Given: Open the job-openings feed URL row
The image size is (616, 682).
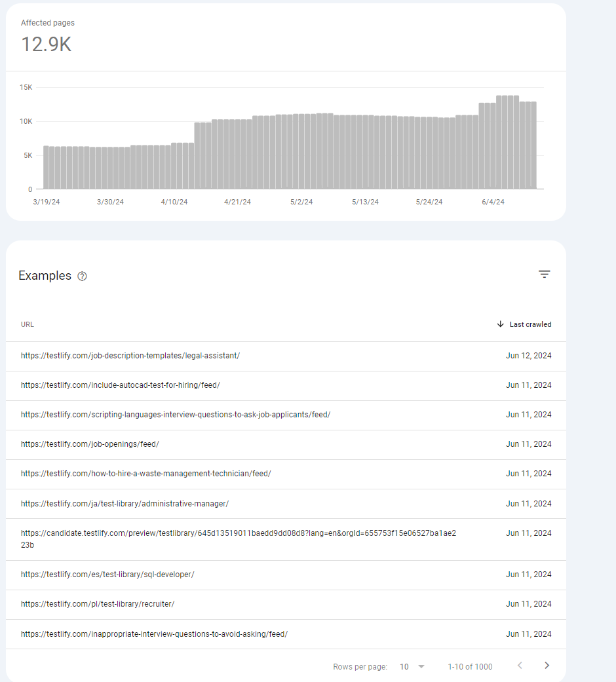Looking at the screenshot, I should 286,445.
